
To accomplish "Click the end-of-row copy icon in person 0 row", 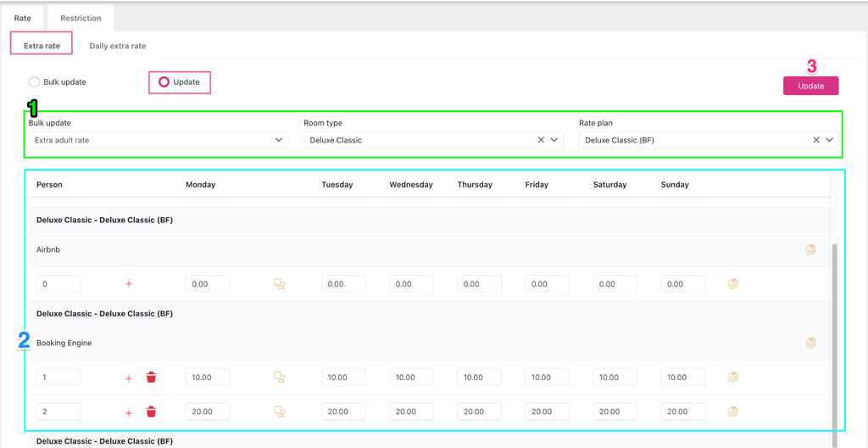I will 733,284.
